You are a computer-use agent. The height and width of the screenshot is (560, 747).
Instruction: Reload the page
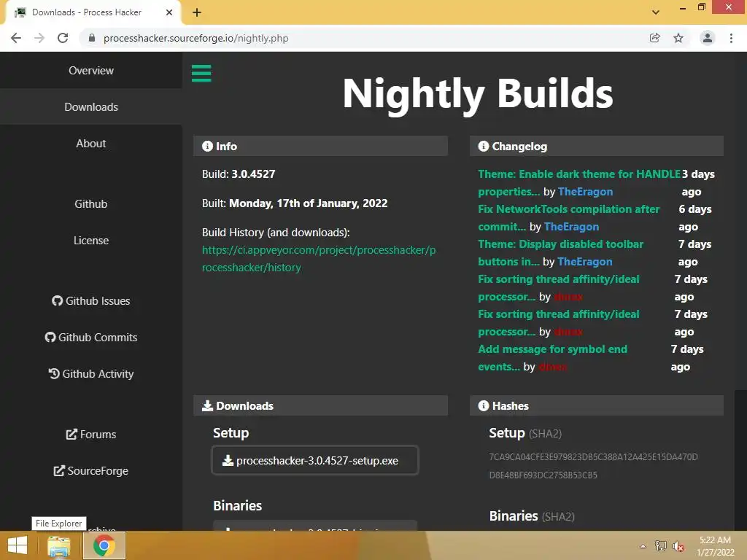(x=63, y=38)
